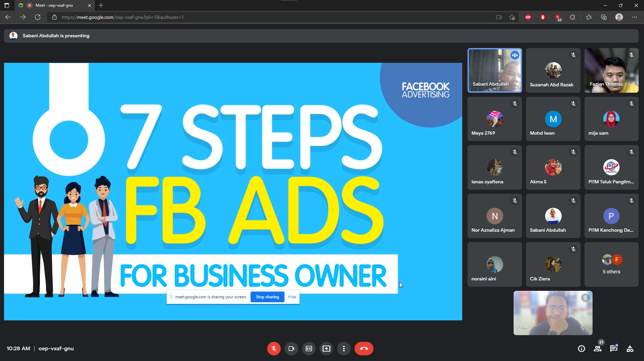Toggle the camera button in control bar
Viewport: 644px width, 361px height.
(291, 349)
